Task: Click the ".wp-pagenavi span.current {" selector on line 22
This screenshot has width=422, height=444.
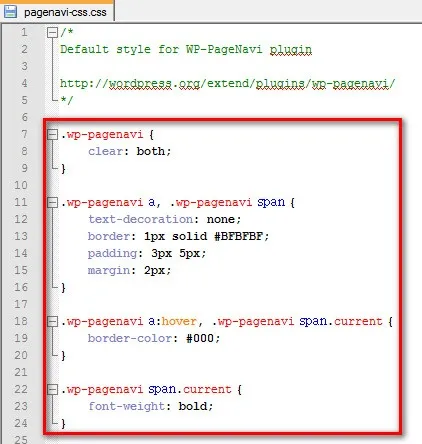Action: [151, 389]
